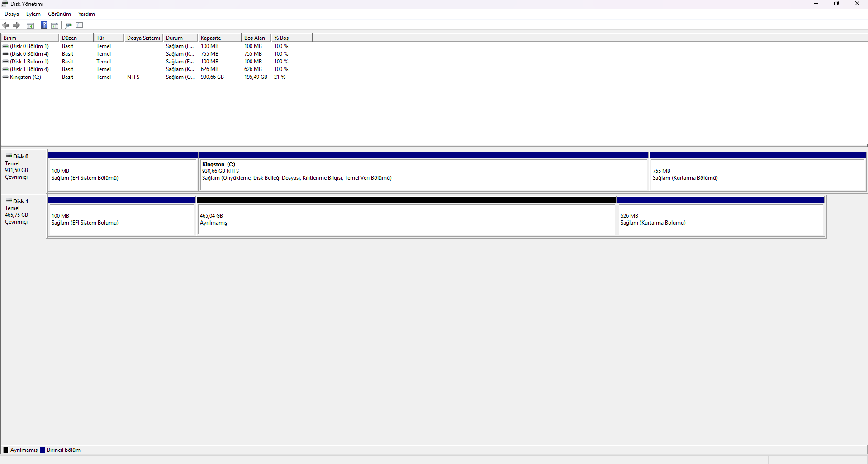Click the 931,50 GB size under Disk 0
Viewport: 868px width, 464px height.
point(16,170)
